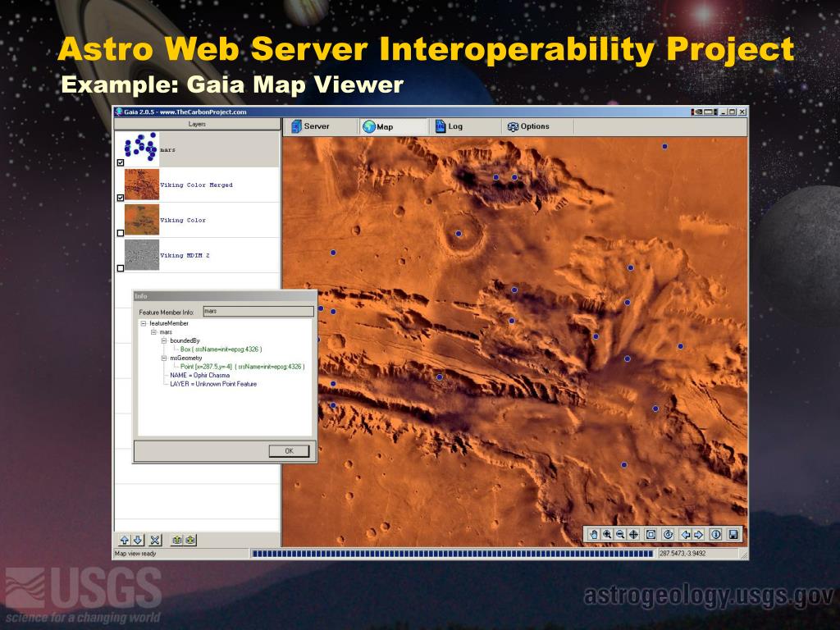
Task: Go to previous map view arrow
Action: click(x=685, y=534)
